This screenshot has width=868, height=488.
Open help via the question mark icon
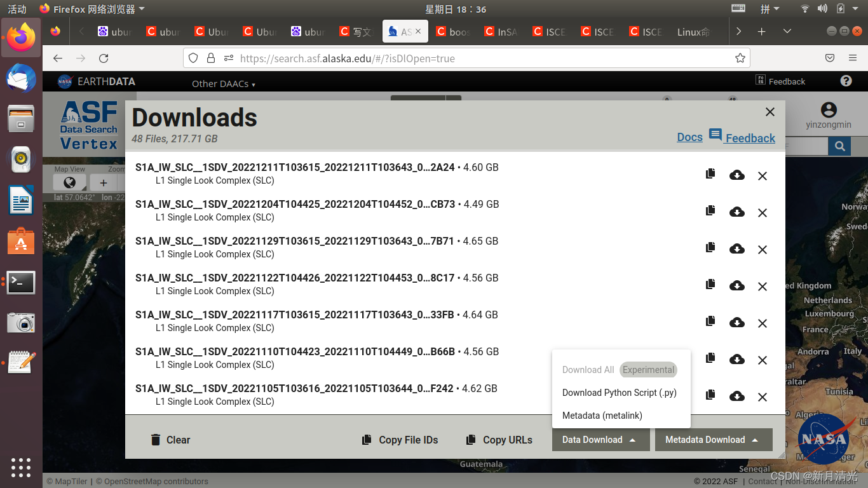[x=845, y=81]
